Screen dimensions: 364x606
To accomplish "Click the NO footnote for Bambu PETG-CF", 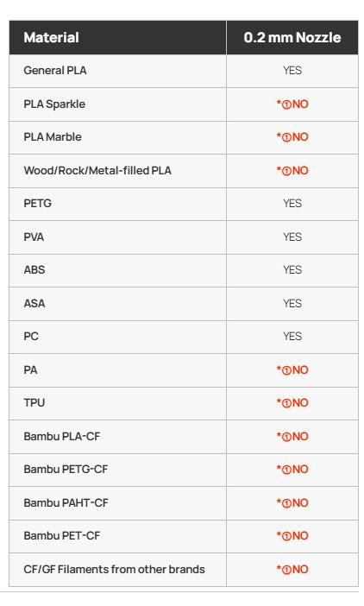I will [292, 470].
